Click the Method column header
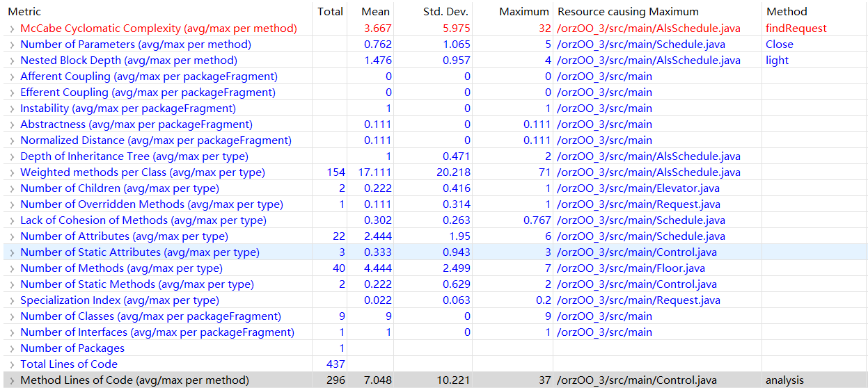This screenshot has width=868, height=388. 787,12
